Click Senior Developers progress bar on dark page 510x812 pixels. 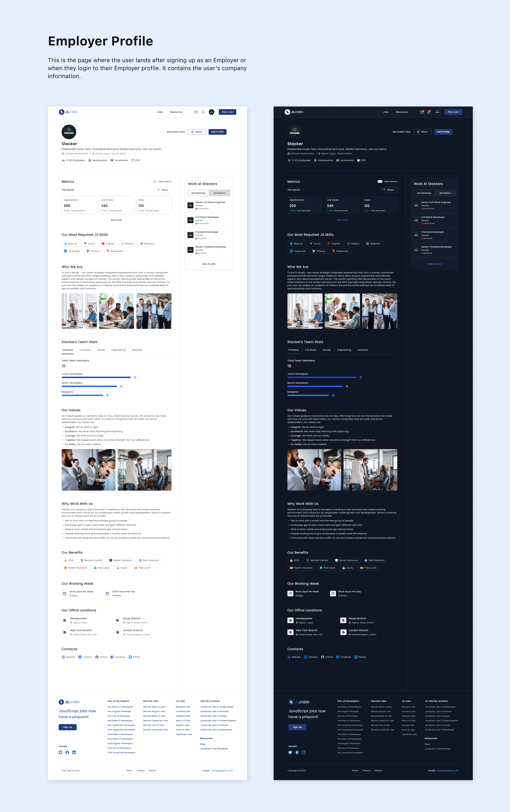(315, 386)
